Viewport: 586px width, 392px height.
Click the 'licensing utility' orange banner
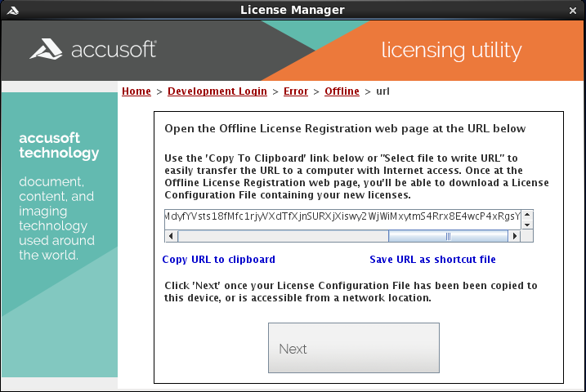[x=451, y=51]
